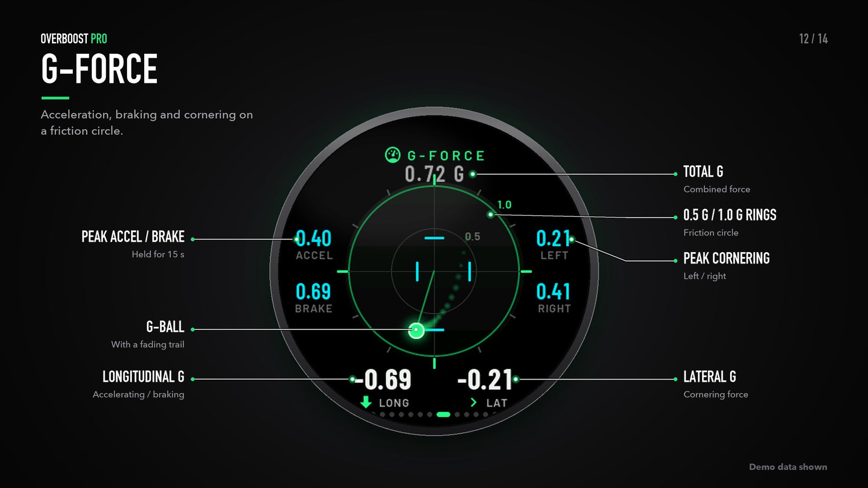This screenshot has width=868, height=488.
Task: Click the 0.21 LEFT peak value
Action: pyautogui.click(x=553, y=238)
